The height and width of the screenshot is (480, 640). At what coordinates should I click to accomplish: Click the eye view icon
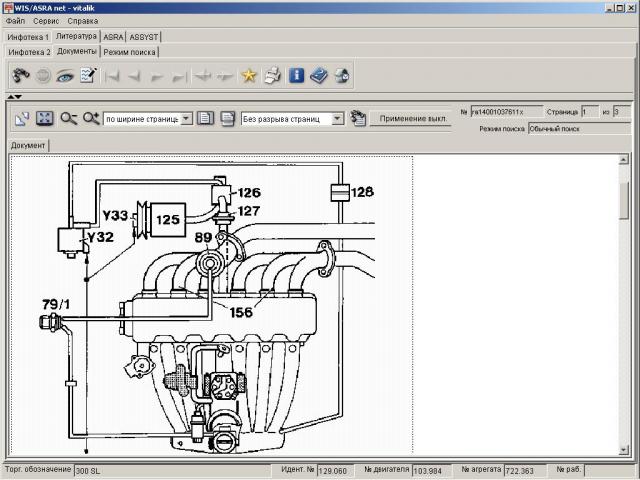point(66,75)
